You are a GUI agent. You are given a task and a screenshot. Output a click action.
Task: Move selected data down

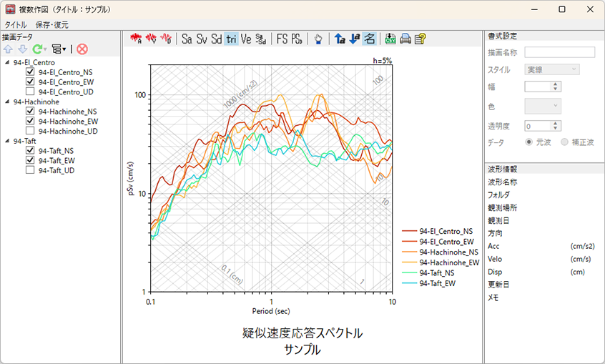click(23, 49)
